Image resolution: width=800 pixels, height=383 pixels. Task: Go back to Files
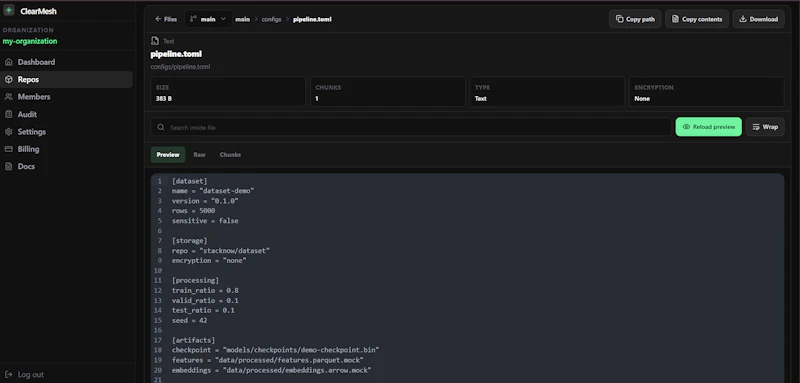click(166, 19)
